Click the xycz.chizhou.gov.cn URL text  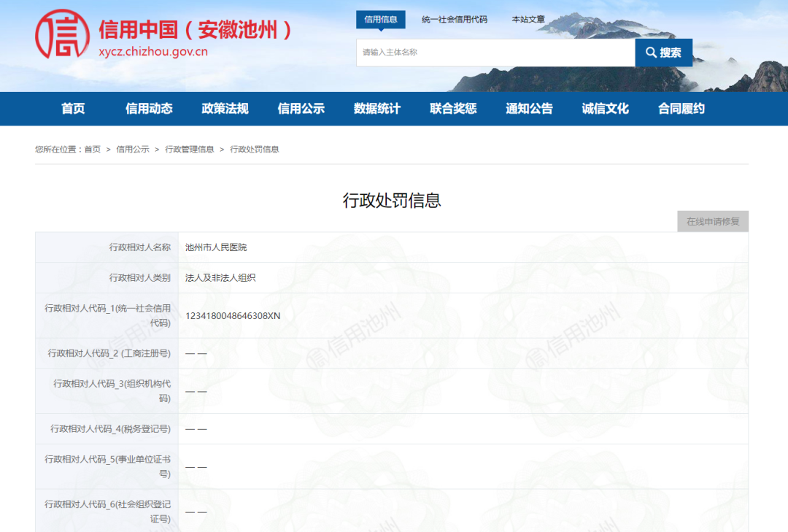(x=153, y=52)
